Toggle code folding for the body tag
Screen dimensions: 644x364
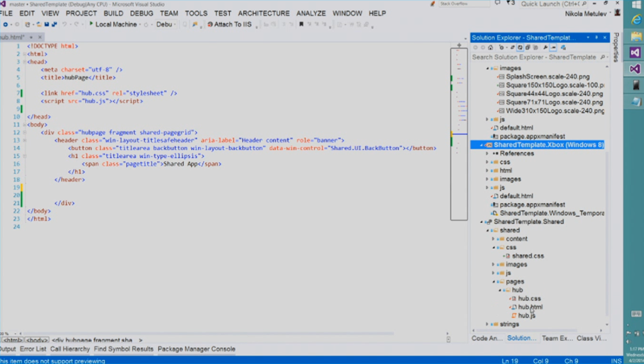click(25, 125)
